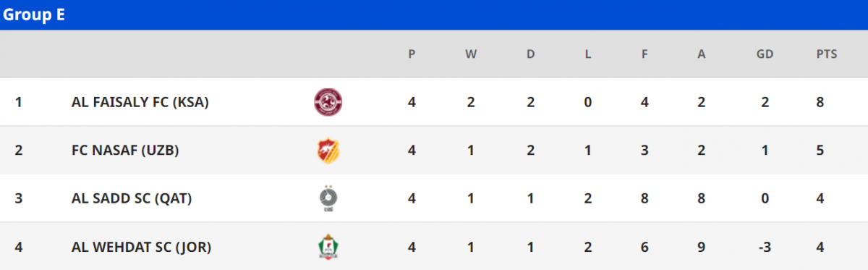Select AL WEHDAT SC (JOR) team name

click(141, 247)
